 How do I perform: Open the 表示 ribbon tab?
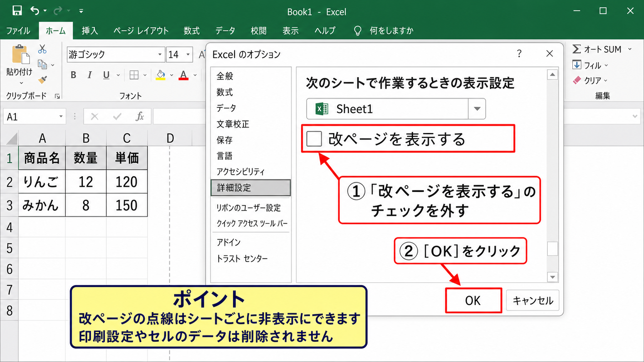(x=291, y=31)
